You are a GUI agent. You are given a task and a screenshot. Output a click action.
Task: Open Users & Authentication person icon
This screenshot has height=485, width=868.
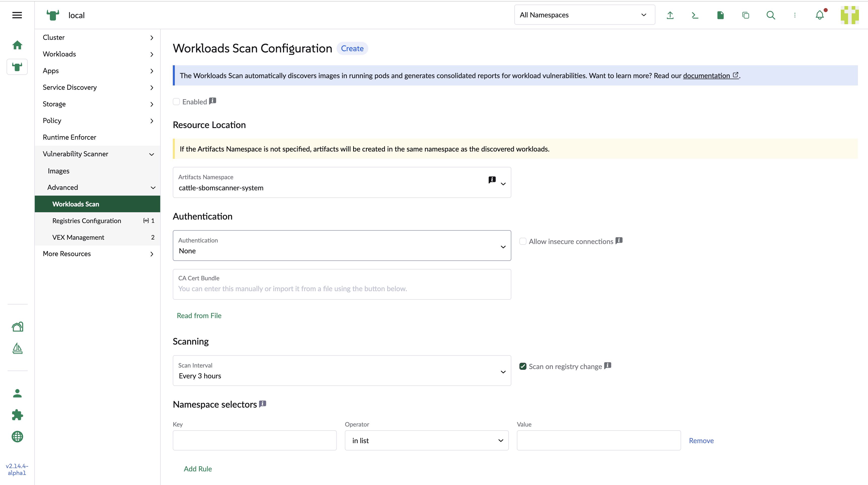[x=17, y=393]
